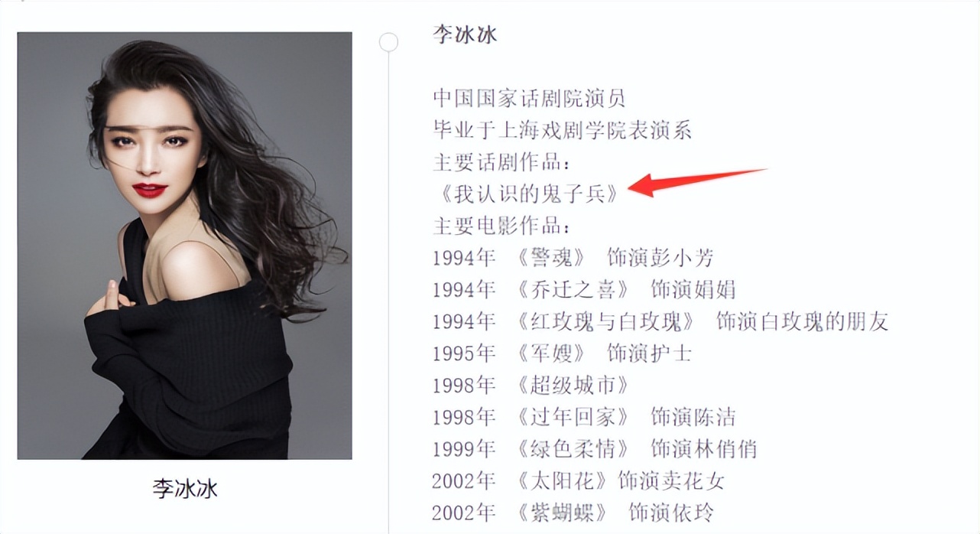Click the red arrow annotation
The width and height of the screenshot is (980, 534).
pyautogui.click(x=696, y=182)
